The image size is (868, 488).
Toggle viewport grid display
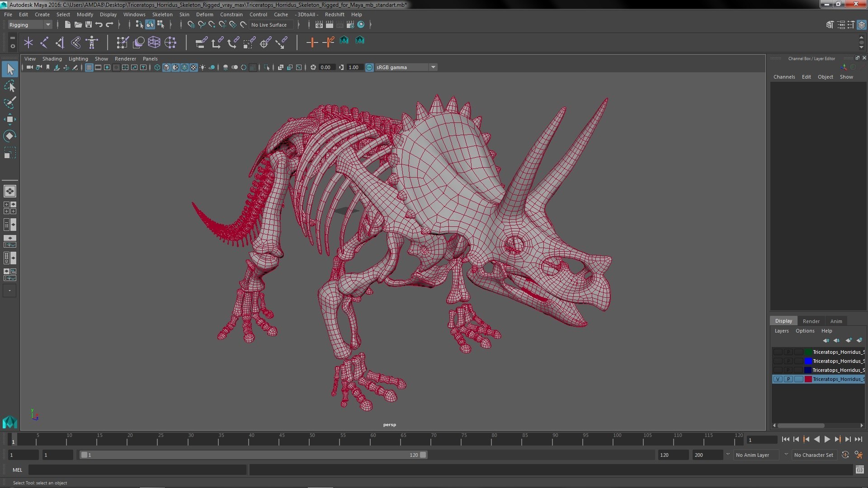point(89,67)
